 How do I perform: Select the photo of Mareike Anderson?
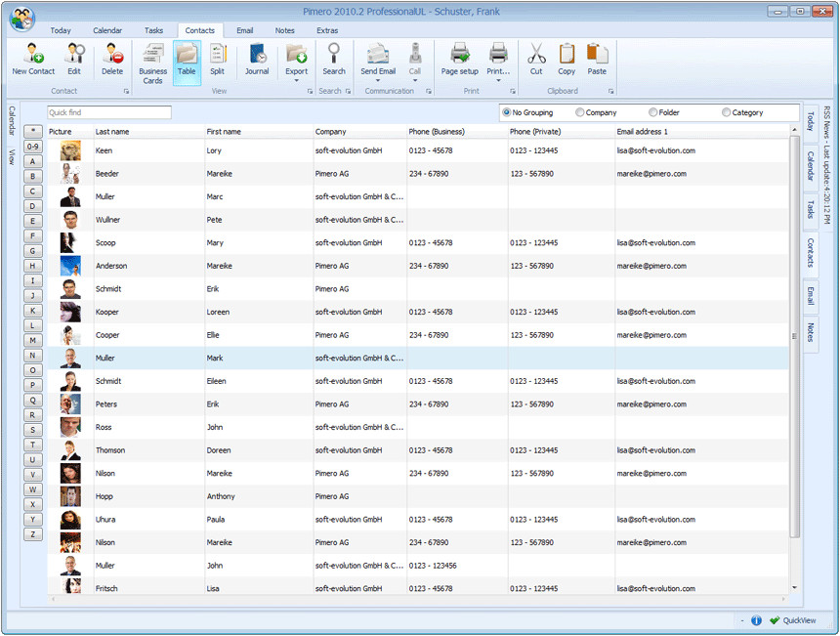(x=70, y=266)
